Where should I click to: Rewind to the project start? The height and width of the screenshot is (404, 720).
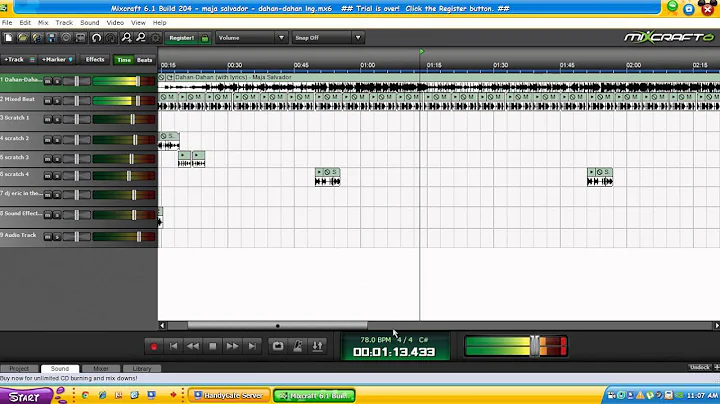coord(173,347)
